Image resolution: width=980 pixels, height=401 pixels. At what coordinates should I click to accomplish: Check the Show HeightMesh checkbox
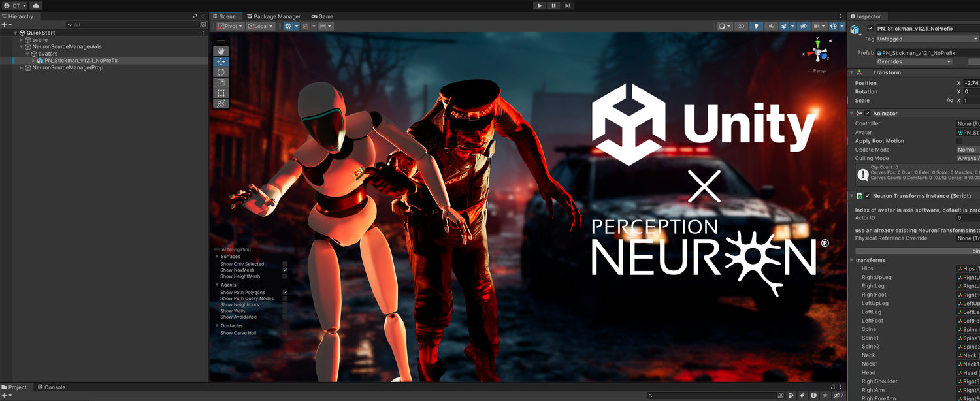[x=285, y=276]
